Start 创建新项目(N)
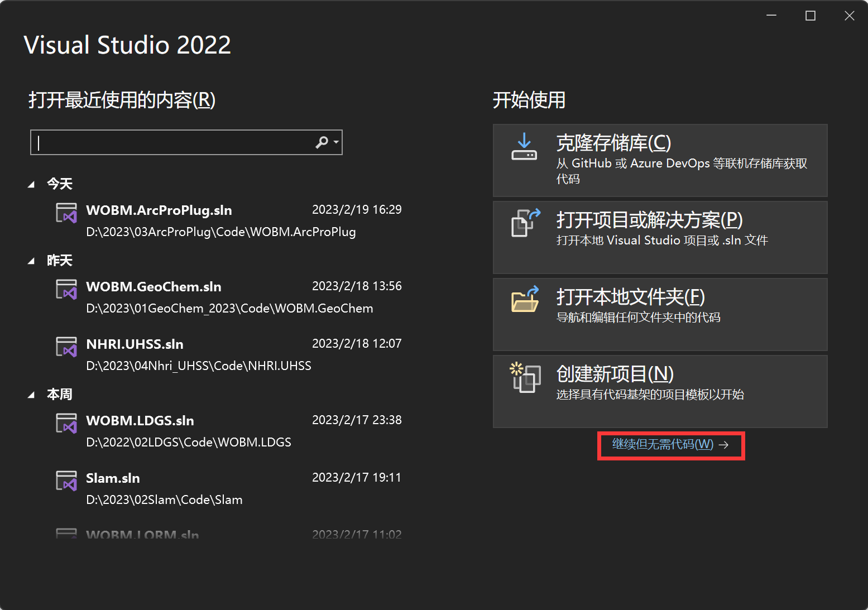Image resolution: width=868 pixels, height=610 pixels. coord(660,391)
